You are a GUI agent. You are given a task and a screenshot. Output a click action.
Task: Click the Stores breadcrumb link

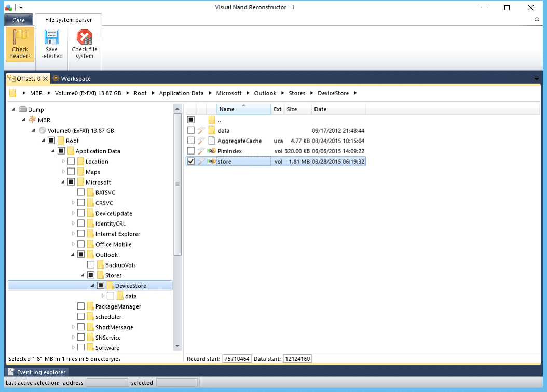click(x=297, y=93)
